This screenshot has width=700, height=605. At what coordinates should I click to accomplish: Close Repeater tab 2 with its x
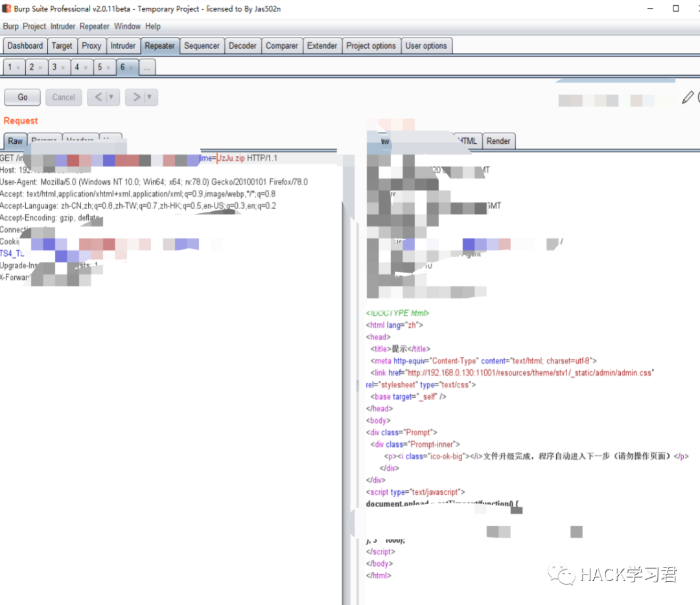pos(40,68)
